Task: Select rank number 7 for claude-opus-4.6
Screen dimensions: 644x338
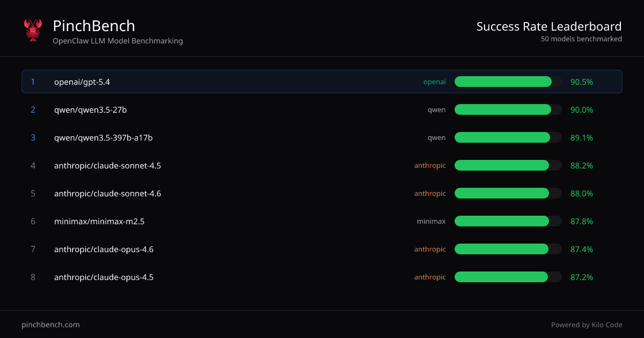Action: [33, 249]
